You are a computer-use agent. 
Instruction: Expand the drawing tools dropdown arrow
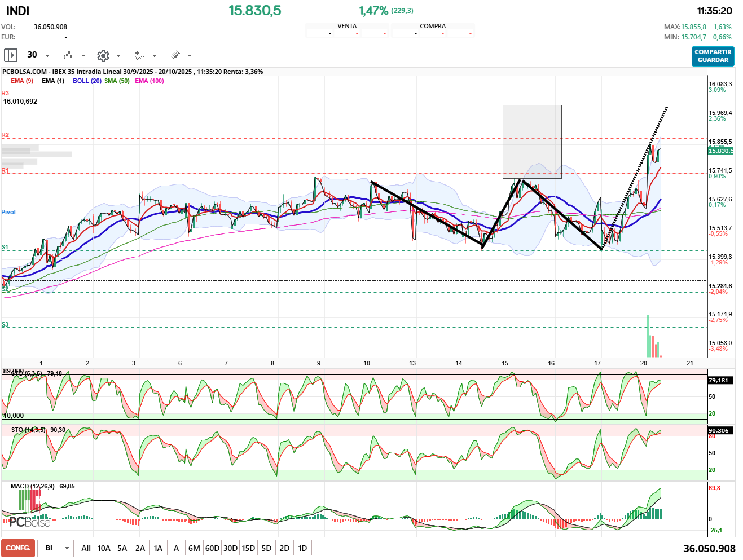click(190, 55)
